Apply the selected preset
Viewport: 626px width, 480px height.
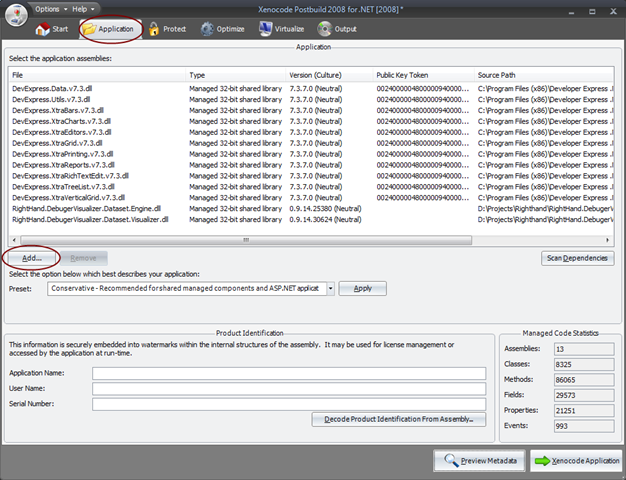pos(362,288)
